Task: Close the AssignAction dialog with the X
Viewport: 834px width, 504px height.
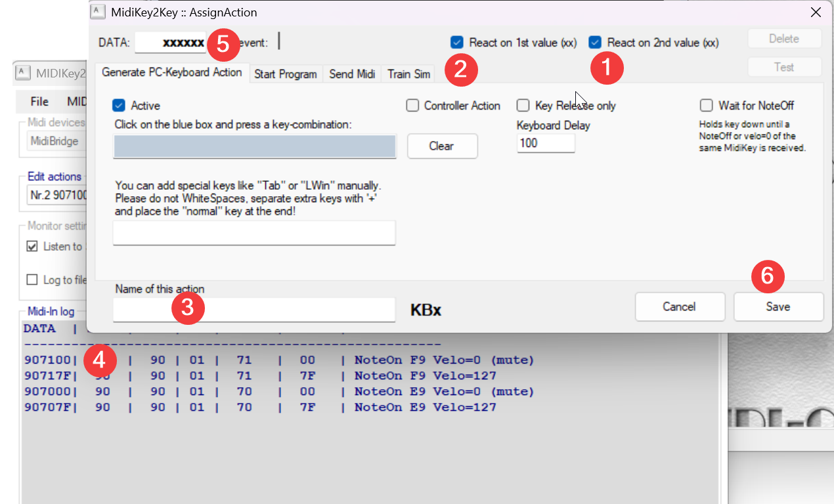Action: pos(816,12)
